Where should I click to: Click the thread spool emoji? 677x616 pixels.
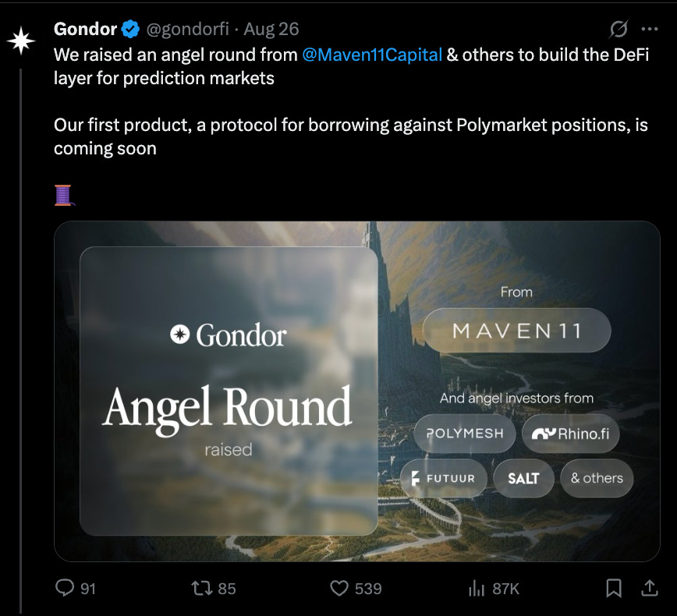coord(64,195)
